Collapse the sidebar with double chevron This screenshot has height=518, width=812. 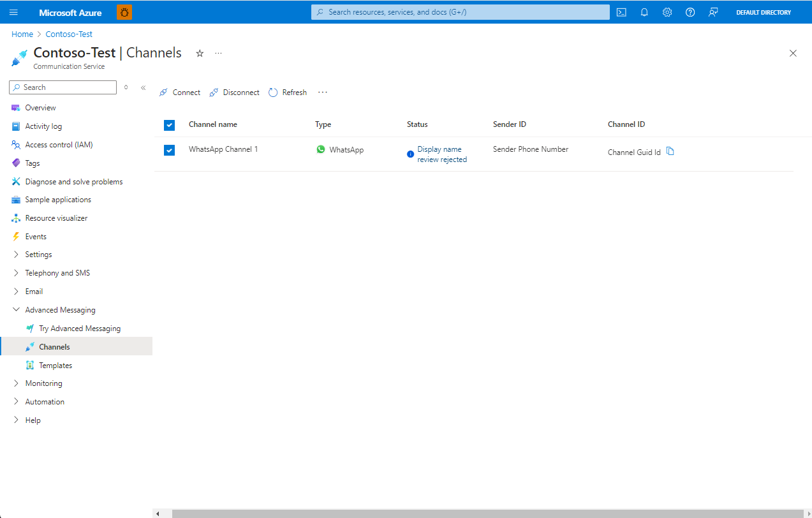pyautogui.click(x=144, y=87)
